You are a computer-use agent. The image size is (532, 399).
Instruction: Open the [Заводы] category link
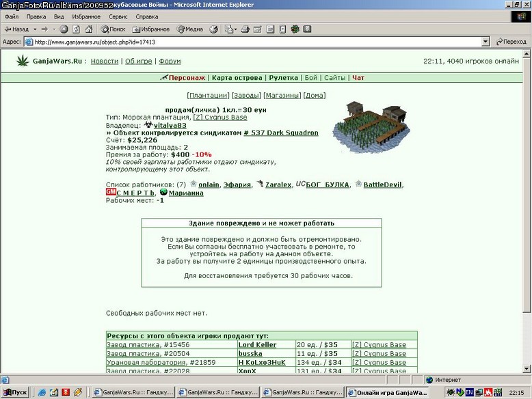(246, 96)
